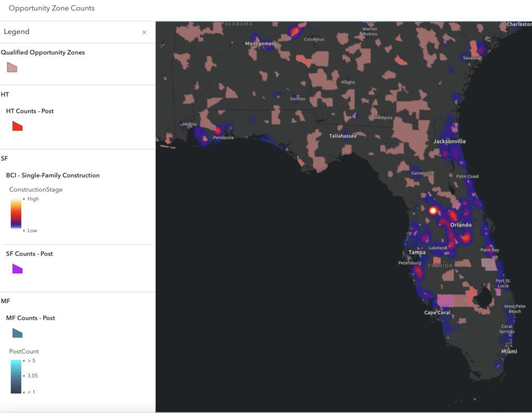
Task: Click the Qualified Opportunity Zones polygon symbol
Action: (x=12, y=67)
